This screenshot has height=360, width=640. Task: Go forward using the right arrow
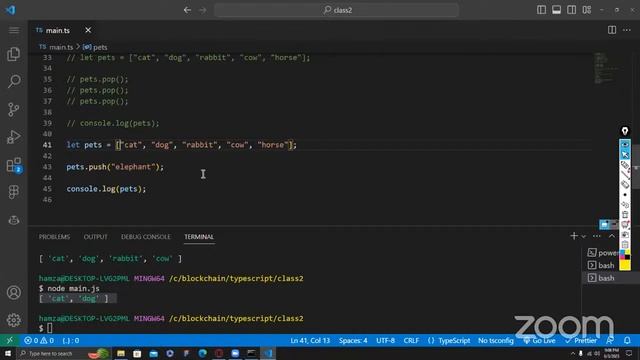click(x=203, y=10)
